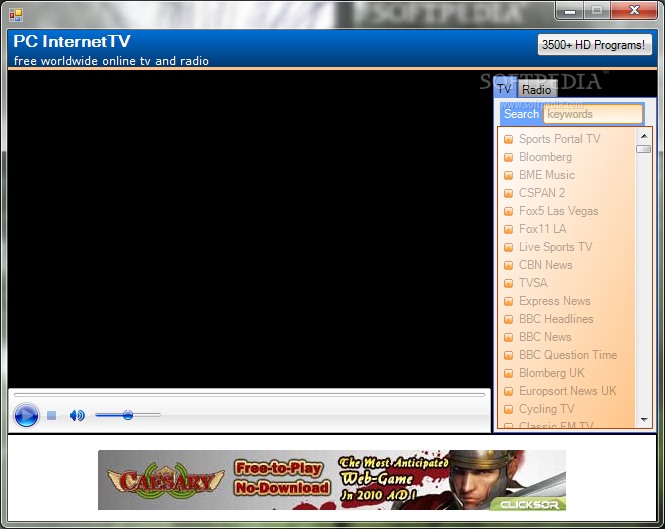This screenshot has width=665, height=529.
Task: Click the playback seek bar
Action: point(249,395)
